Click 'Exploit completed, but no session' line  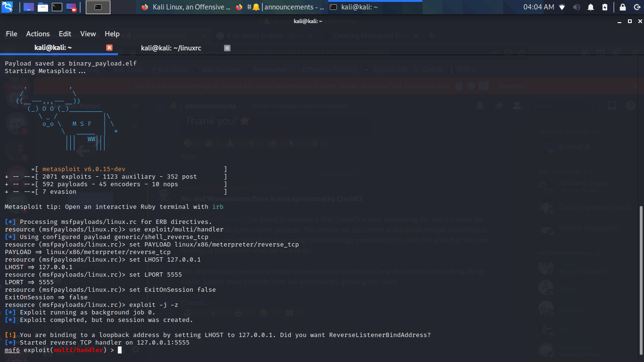point(99,320)
